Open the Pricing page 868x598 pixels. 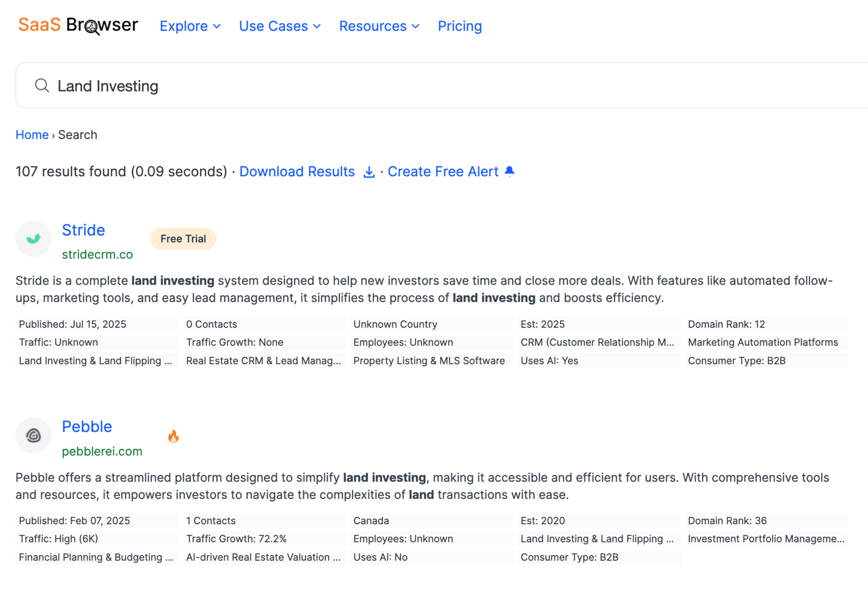(459, 26)
